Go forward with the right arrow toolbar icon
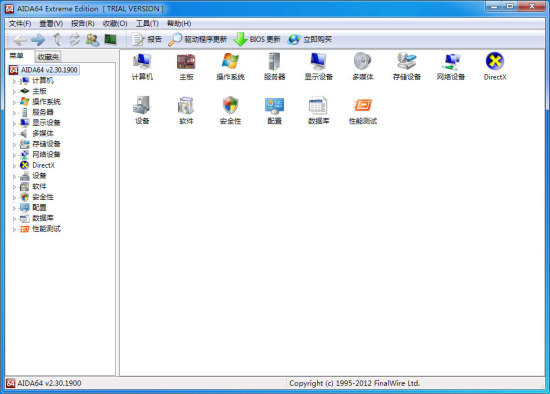This screenshot has width=550, height=394. coord(38,40)
